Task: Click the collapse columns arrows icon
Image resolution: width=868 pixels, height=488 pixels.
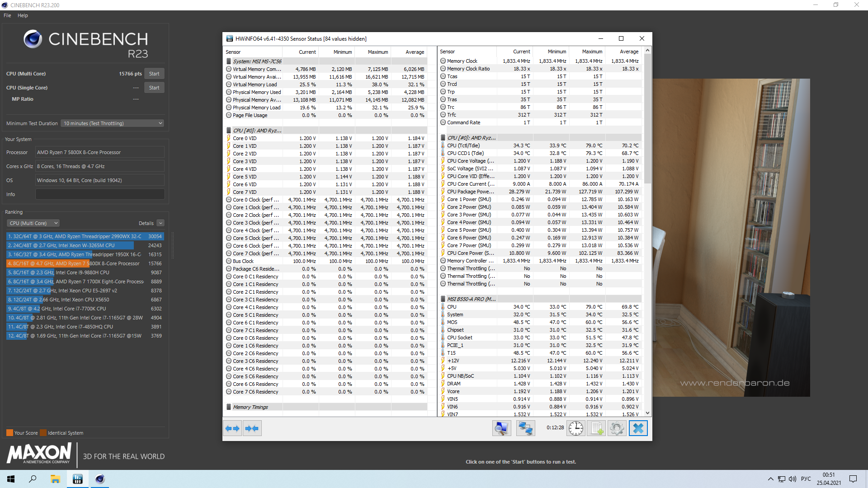Action: [252, 428]
